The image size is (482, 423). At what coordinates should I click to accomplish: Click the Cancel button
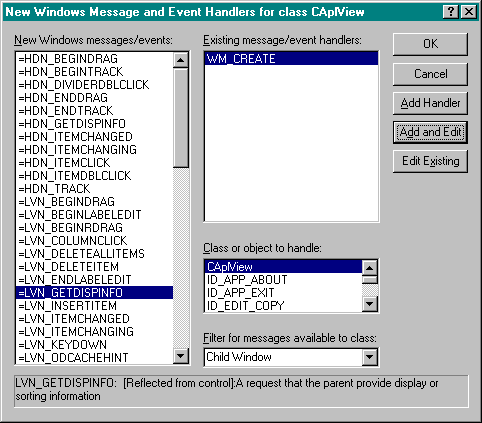click(430, 74)
